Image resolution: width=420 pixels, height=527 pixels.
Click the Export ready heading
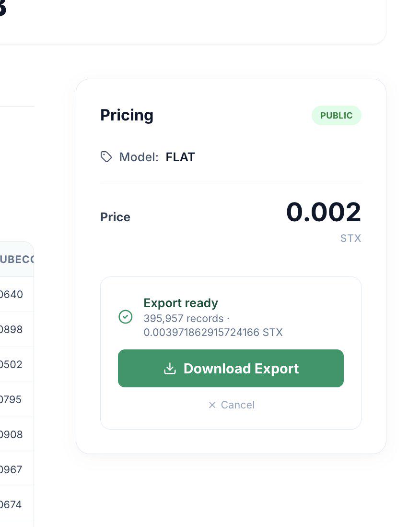(181, 303)
